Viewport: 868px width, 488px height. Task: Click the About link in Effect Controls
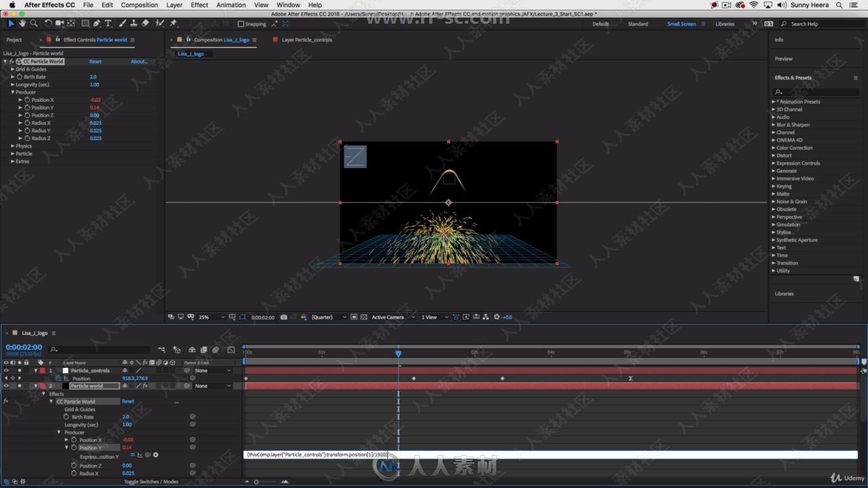[138, 62]
